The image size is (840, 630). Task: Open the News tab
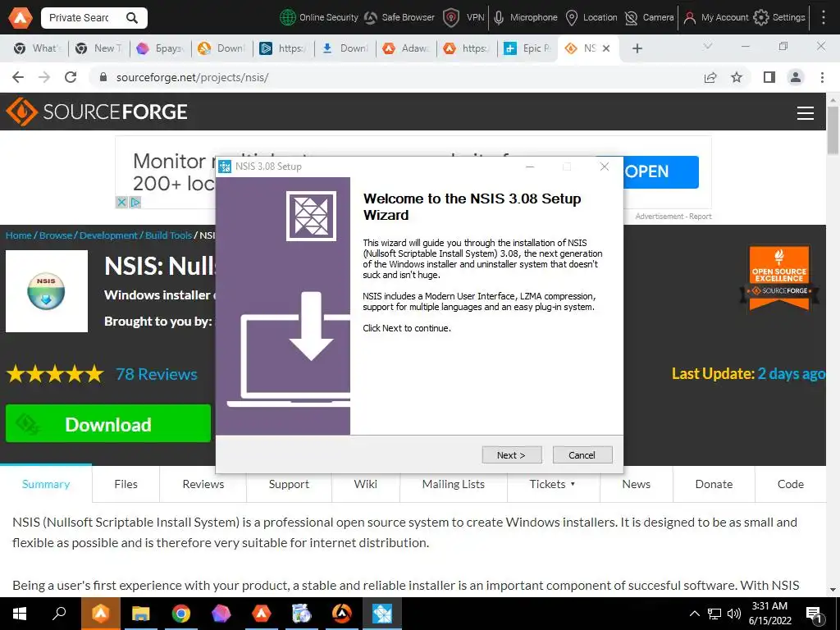(636, 484)
